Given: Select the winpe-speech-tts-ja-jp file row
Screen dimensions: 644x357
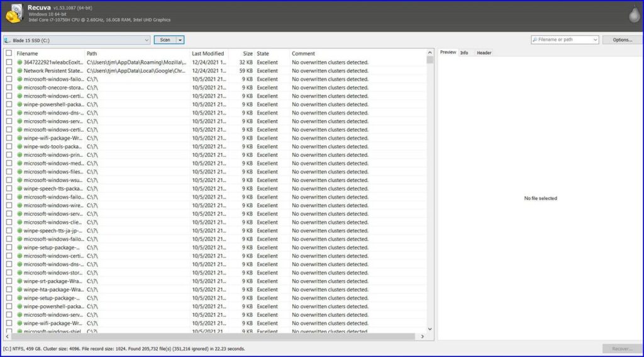Looking at the screenshot, I should coord(215,230).
